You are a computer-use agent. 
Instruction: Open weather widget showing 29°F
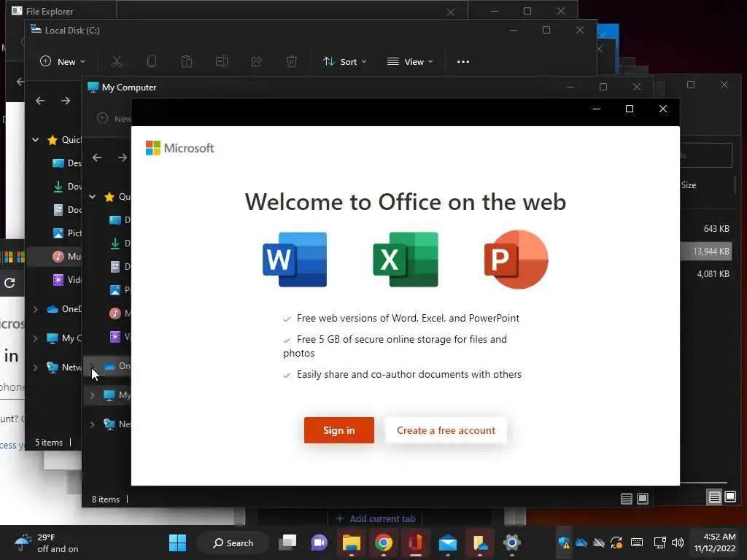point(47,542)
